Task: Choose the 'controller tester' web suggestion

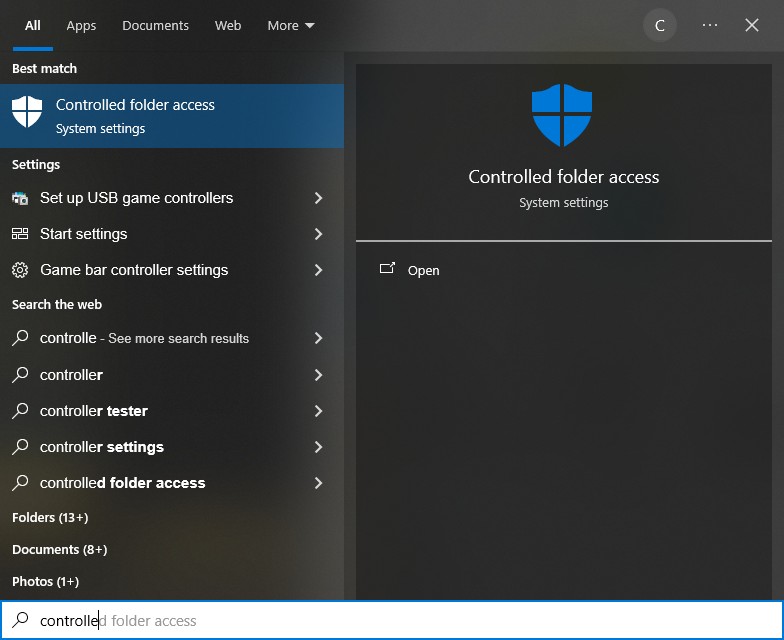Action: 172,410
